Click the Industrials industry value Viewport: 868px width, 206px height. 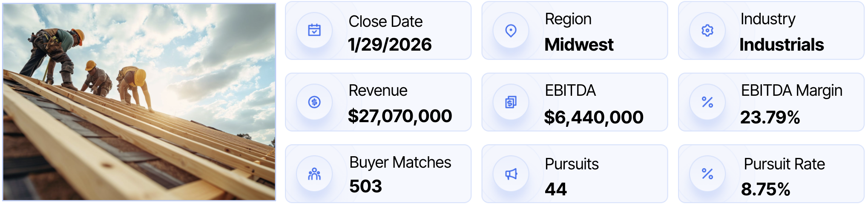coord(782,45)
